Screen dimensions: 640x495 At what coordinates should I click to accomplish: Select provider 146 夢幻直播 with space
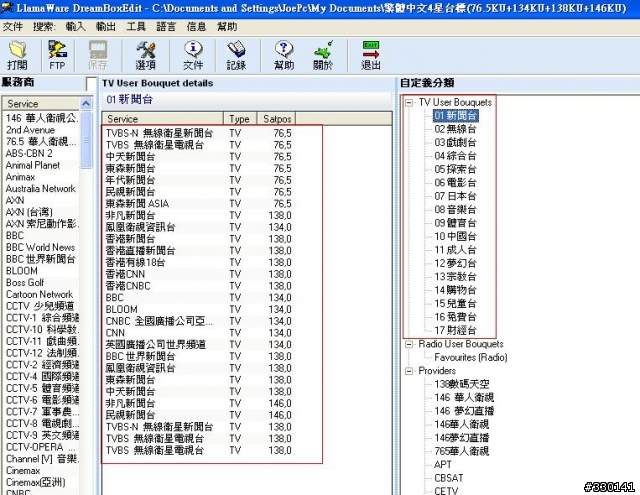click(x=464, y=411)
